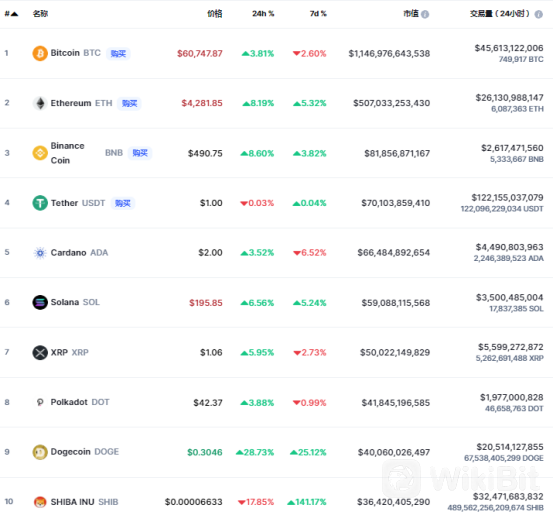
Task: Click the Polkadot logo icon
Action: [40, 402]
